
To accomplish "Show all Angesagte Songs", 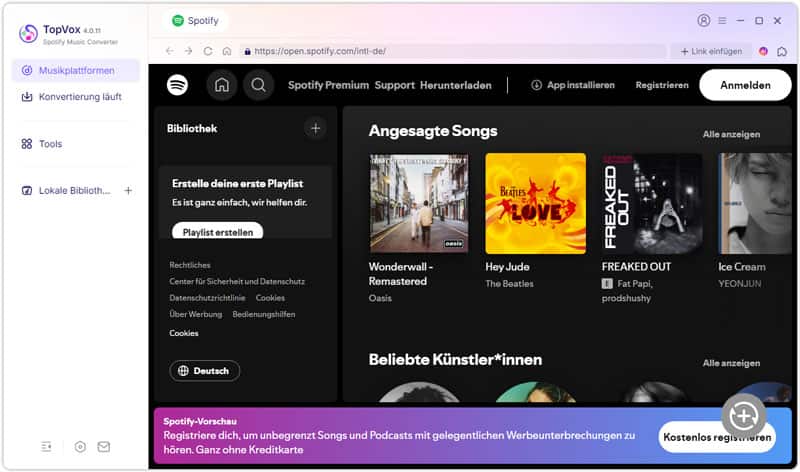I will (731, 134).
